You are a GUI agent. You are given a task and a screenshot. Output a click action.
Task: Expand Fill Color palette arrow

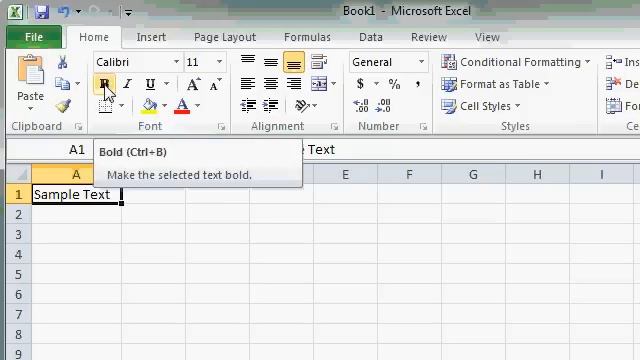[x=164, y=106]
